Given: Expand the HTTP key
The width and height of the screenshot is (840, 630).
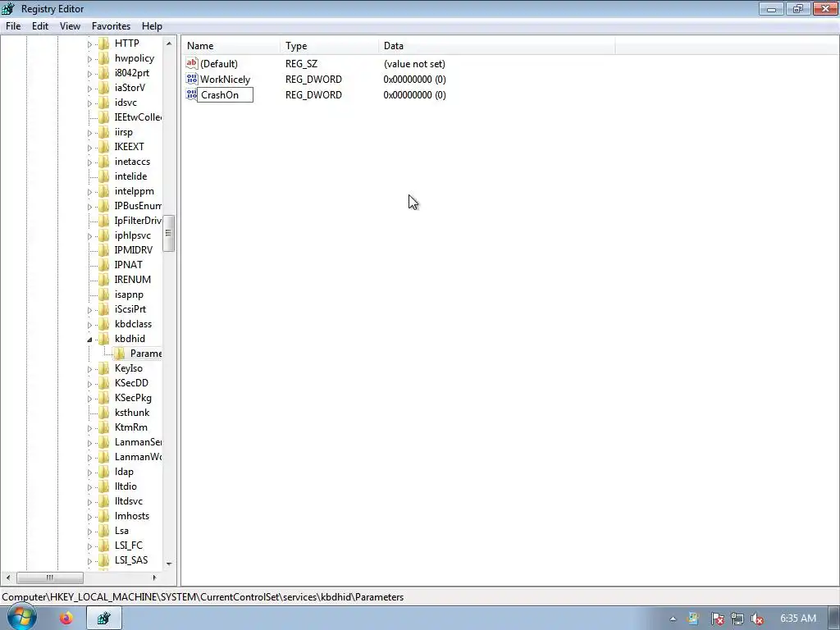Looking at the screenshot, I should pyautogui.click(x=89, y=44).
